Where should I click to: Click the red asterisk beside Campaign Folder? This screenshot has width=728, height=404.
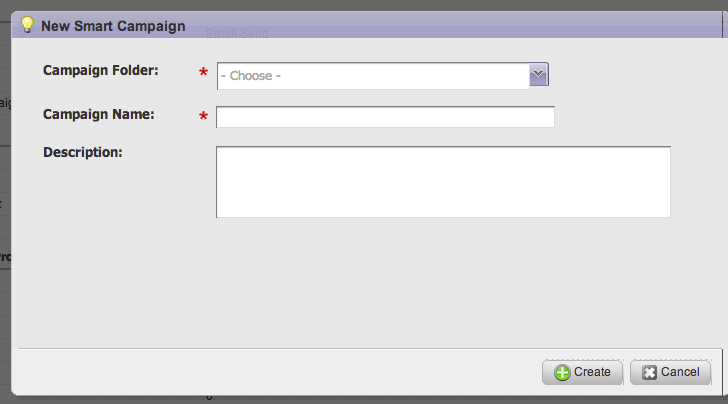[x=204, y=74]
